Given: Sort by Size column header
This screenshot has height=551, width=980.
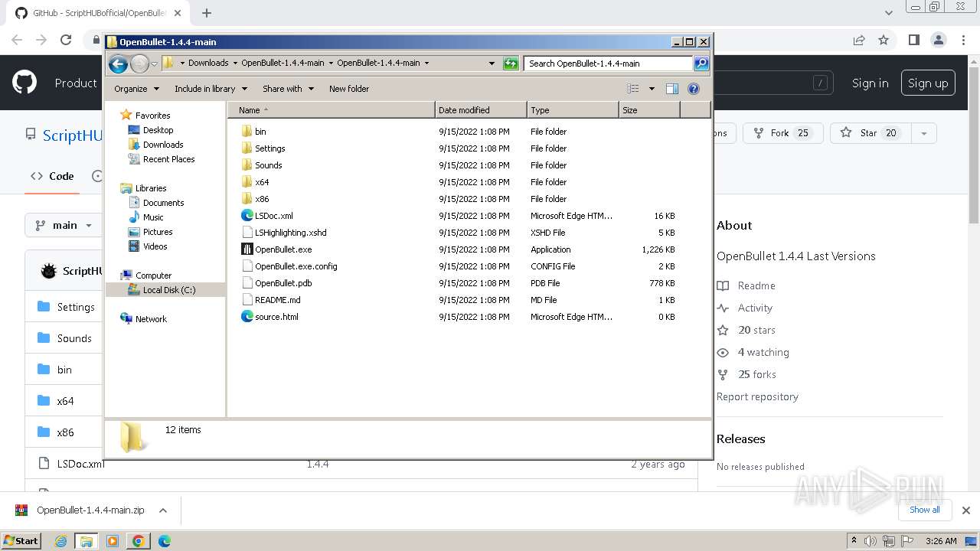Looking at the screenshot, I should point(649,110).
